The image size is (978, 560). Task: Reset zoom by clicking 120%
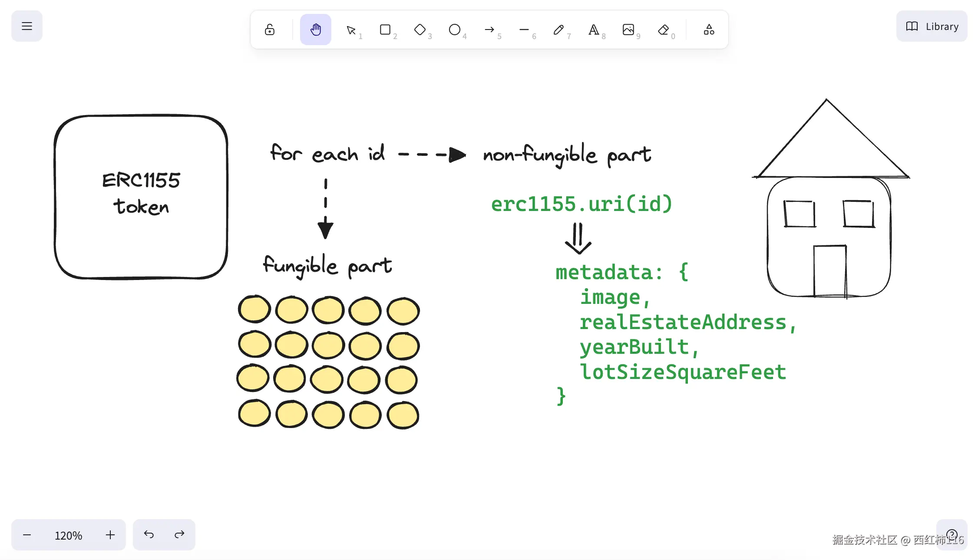(x=68, y=535)
